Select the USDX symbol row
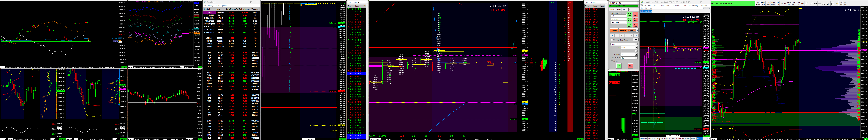 [x=209, y=13]
